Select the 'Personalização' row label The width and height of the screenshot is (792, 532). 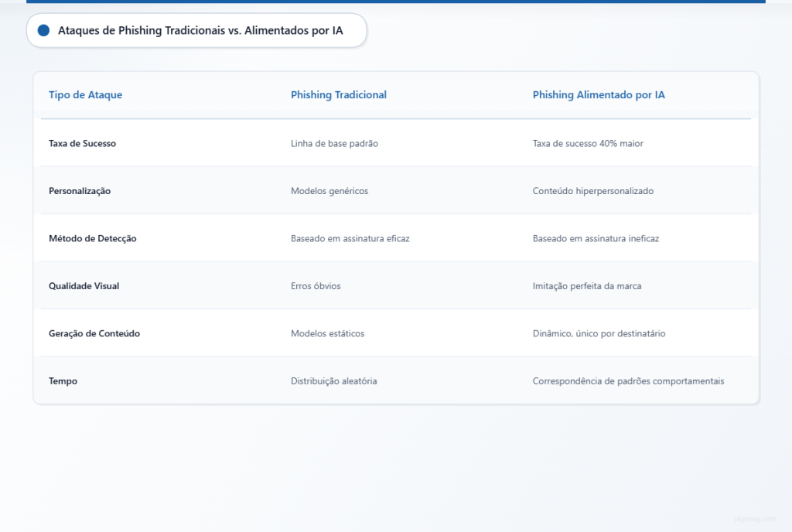[x=80, y=191]
